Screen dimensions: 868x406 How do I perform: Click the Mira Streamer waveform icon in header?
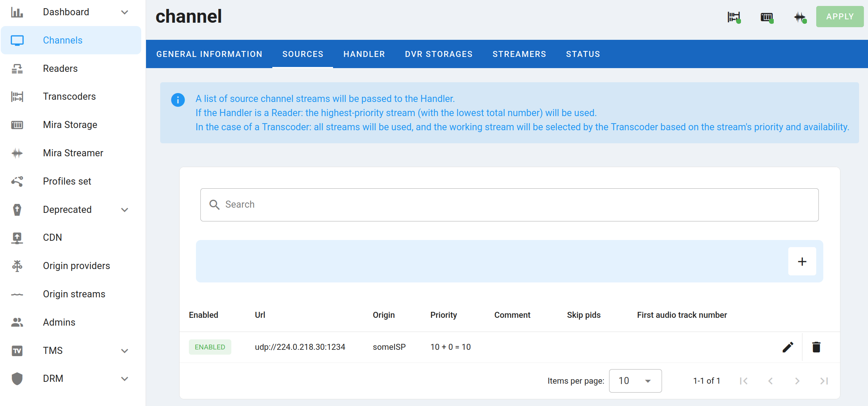coord(799,17)
